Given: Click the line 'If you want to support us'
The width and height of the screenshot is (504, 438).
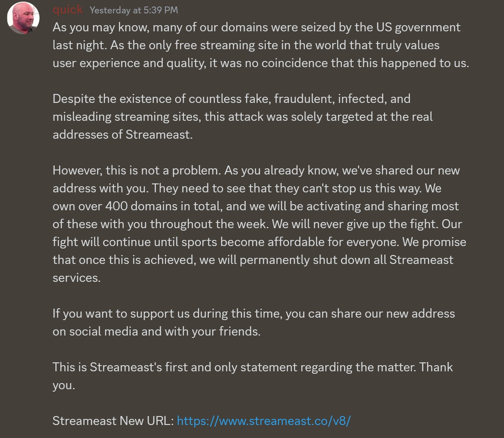Looking at the screenshot, I should point(254,314).
